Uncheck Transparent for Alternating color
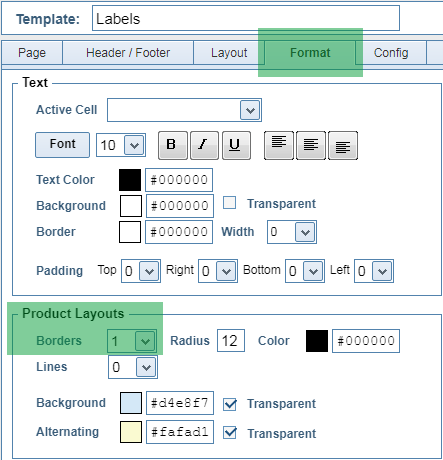The image size is (443, 460). [230, 433]
